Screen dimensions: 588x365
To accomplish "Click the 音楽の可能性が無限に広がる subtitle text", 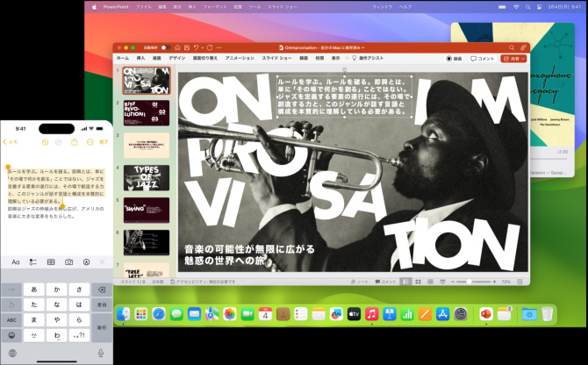I will (x=249, y=249).
